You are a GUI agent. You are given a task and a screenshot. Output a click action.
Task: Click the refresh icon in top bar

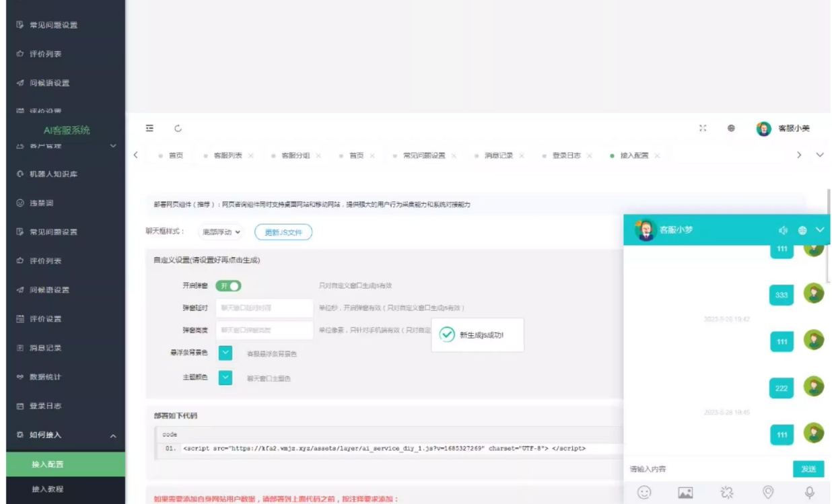(178, 129)
